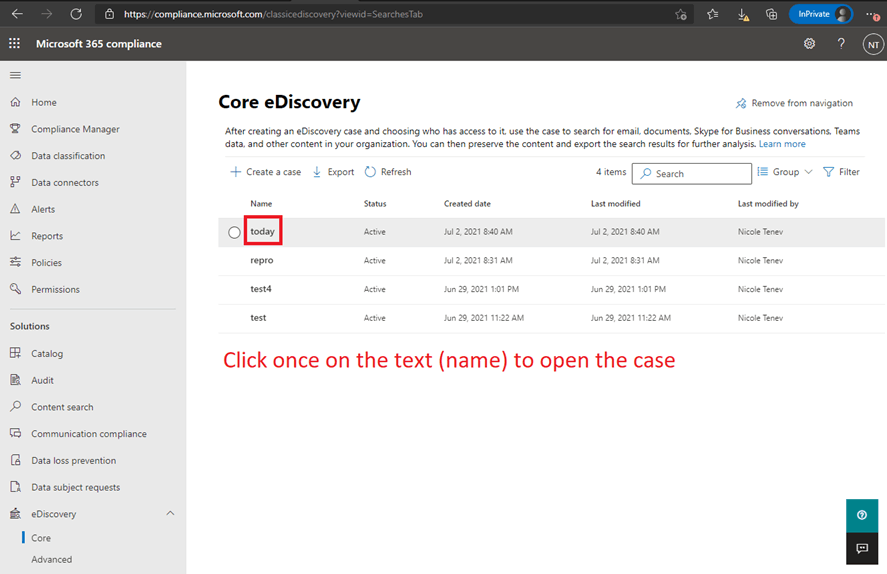The width and height of the screenshot is (887, 574).
Task: Open Data loss prevention in navigation
Action: pyautogui.click(x=74, y=460)
